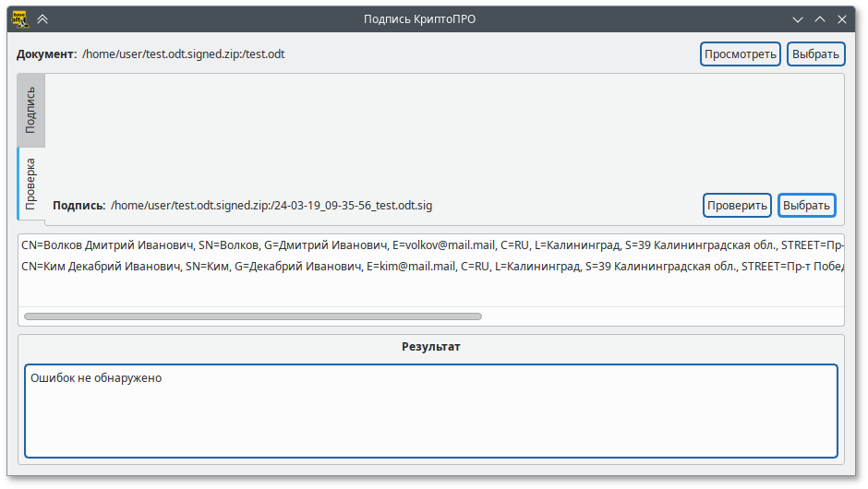Click the application icon in the title bar
Screen dimensions: 868x489
(x=18, y=18)
